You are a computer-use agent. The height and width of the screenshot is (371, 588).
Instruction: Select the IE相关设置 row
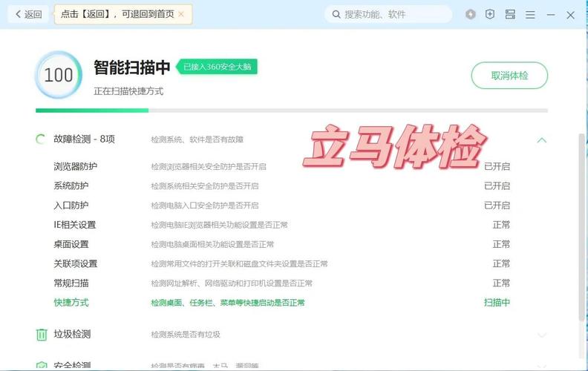(x=281, y=225)
